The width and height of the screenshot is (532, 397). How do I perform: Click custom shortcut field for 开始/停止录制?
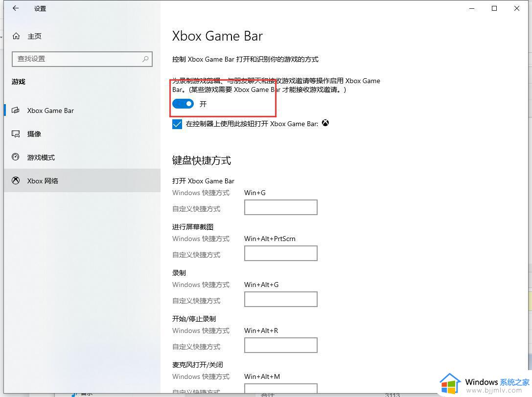[x=280, y=345]
